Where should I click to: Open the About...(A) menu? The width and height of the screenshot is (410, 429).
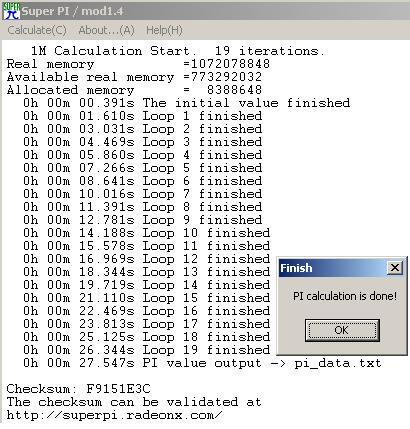pyautogui.click(x=106, y=30)
